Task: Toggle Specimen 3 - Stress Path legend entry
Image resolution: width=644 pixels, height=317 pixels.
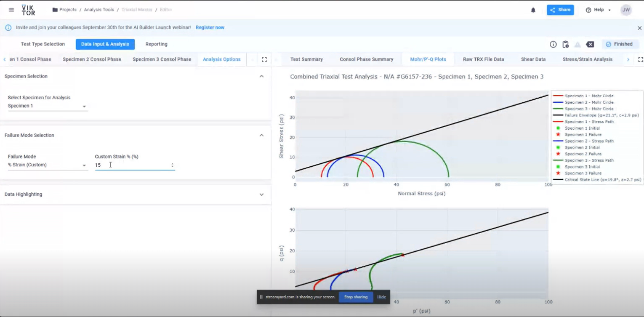Action: tap(588, 160)
